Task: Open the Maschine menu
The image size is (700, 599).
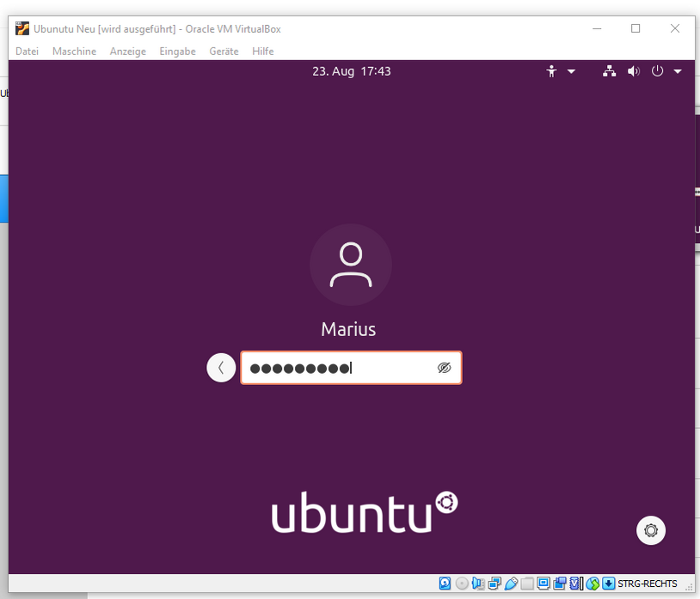Action: tap(74, 52)
